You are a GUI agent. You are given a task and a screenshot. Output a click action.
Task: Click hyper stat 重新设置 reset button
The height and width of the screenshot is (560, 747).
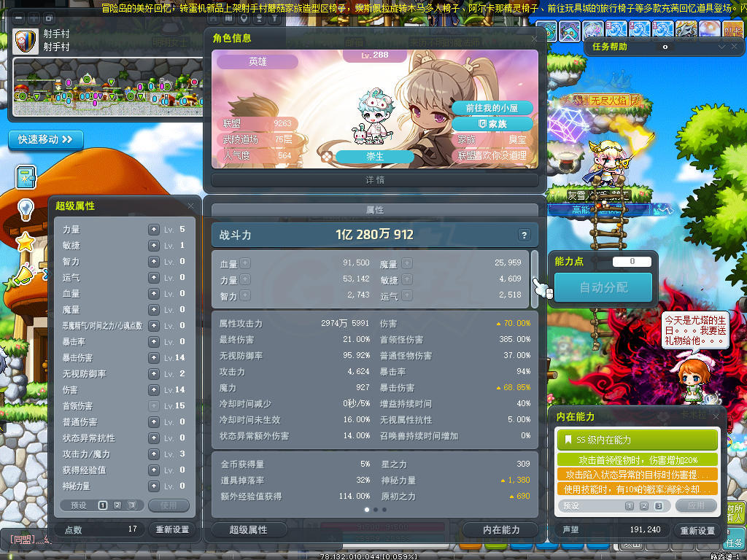pos(172,529)
